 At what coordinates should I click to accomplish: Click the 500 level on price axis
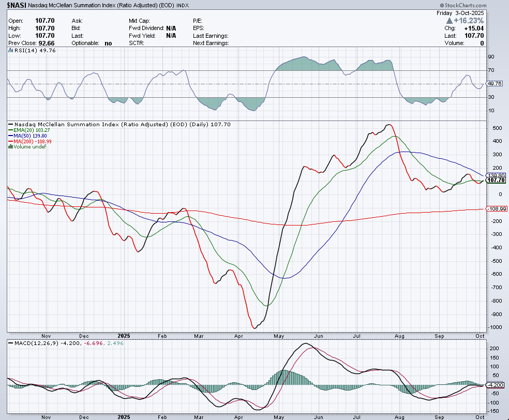click(x=497, y=128)
